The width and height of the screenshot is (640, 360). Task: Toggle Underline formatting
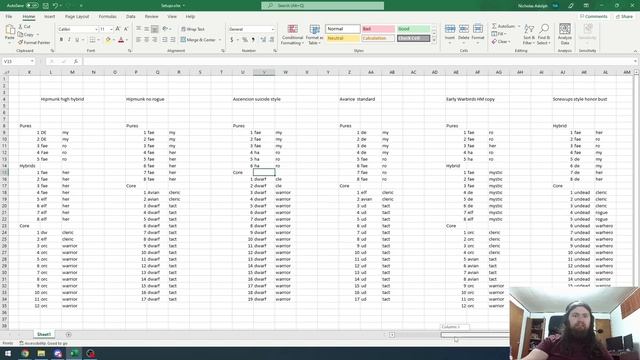click(77, 40)
